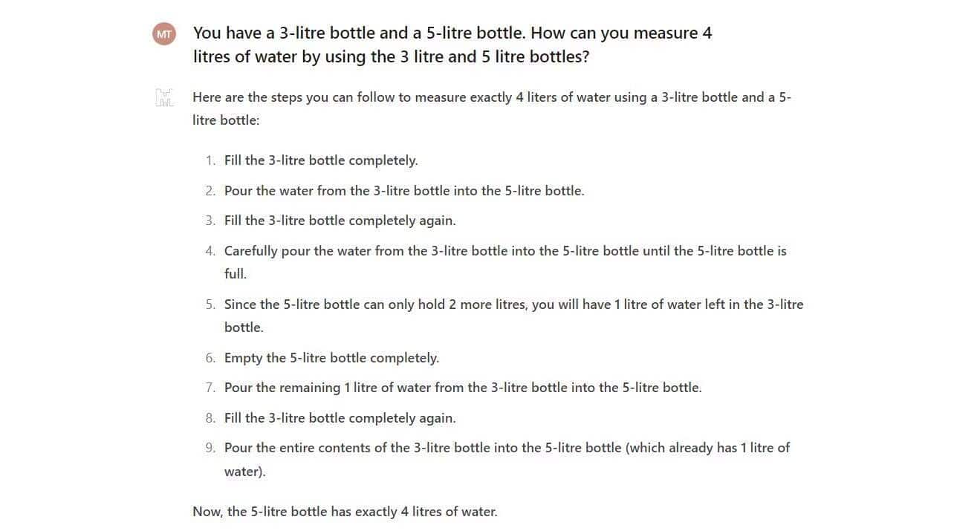Click the word "water)." ending step 9
The image size is (980, 531).
click(244, 472)
